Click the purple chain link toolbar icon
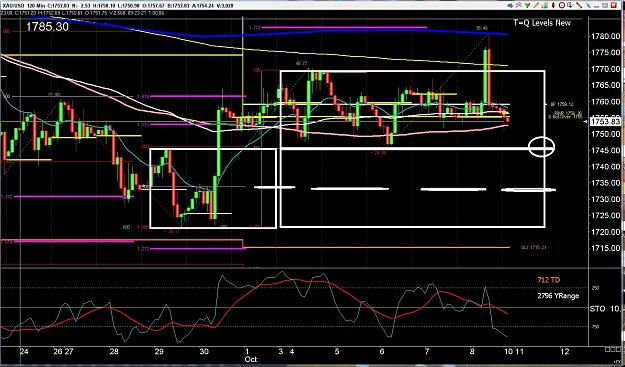The width and height of the screenshot is (625, 367). pos(519,5)
